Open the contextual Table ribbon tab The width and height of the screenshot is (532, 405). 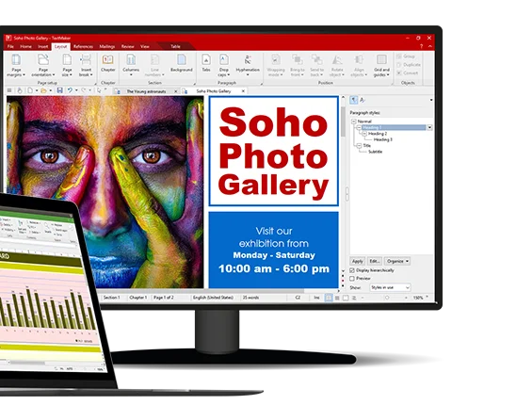click(175, 46)
